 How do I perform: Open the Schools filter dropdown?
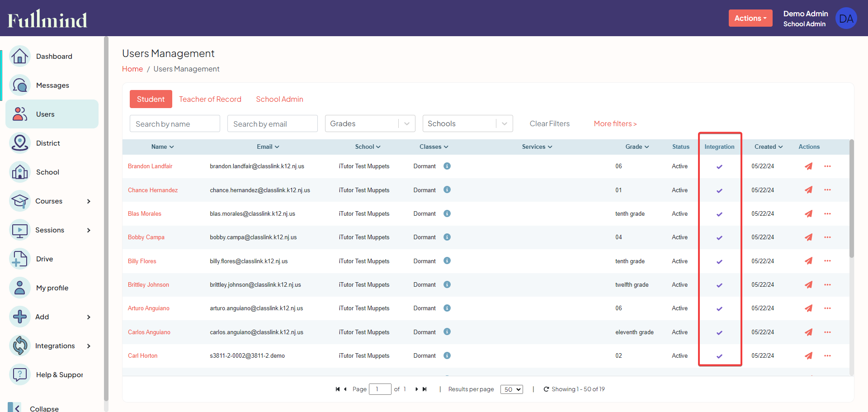[468, 123]
